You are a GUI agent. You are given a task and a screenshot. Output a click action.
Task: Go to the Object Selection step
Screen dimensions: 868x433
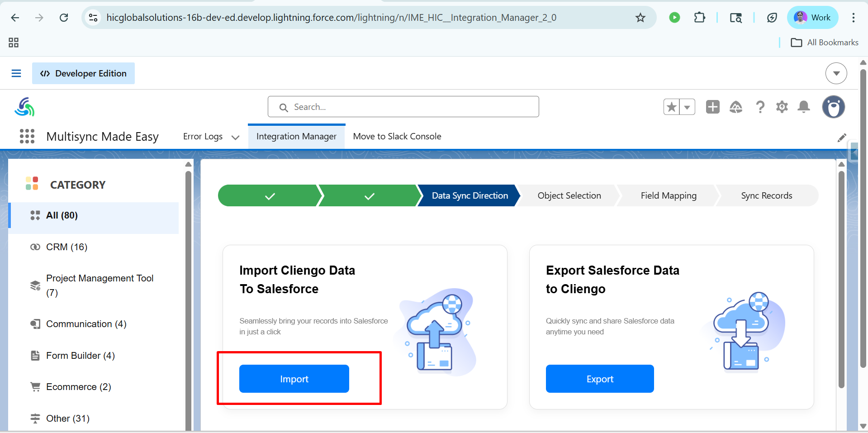click(569, 195)
